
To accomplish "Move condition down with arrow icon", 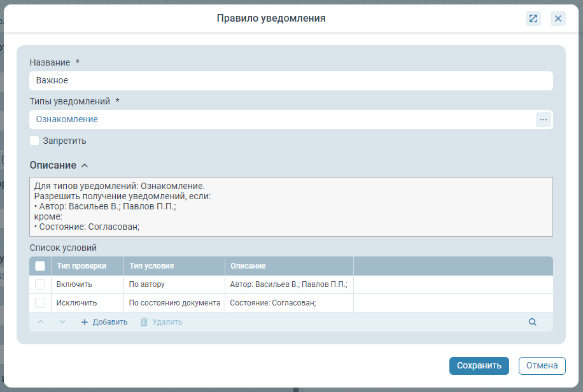I will [62, 322].
